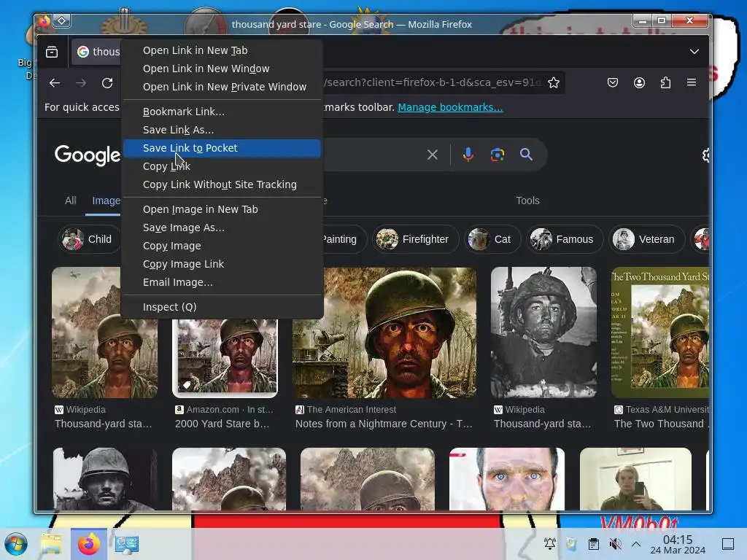Click the Firefox taskbar icon

[x=88, y=544]
